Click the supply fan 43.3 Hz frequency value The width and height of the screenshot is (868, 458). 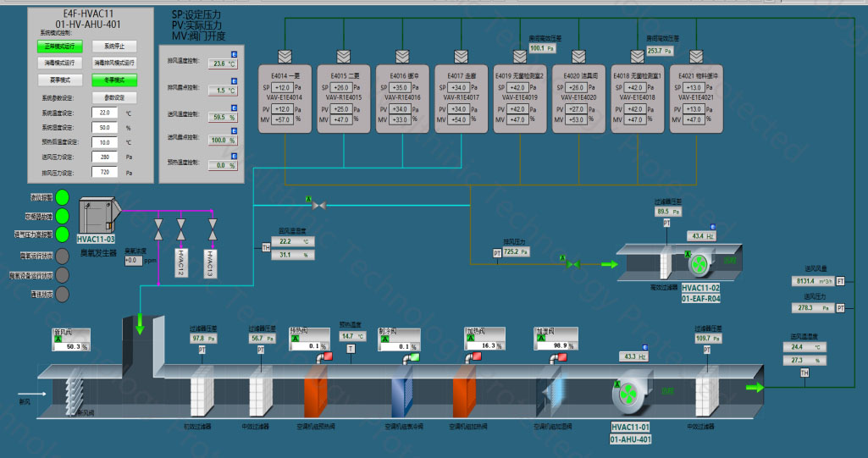(633, 356)
